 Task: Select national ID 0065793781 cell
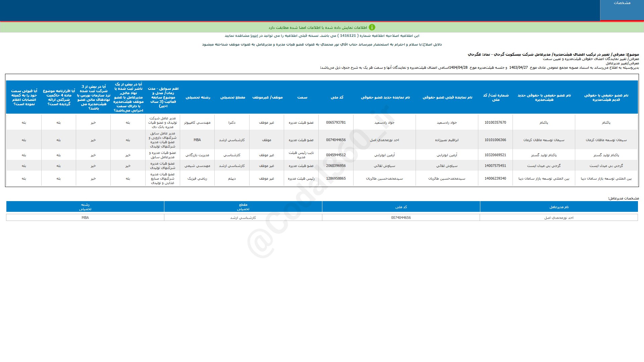coord(336,123)
